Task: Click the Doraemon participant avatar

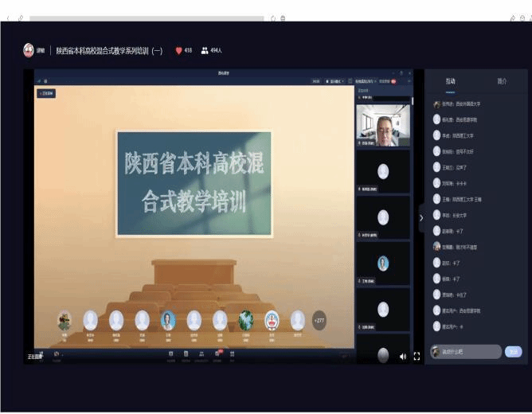Action: click(x=272, y=320)
